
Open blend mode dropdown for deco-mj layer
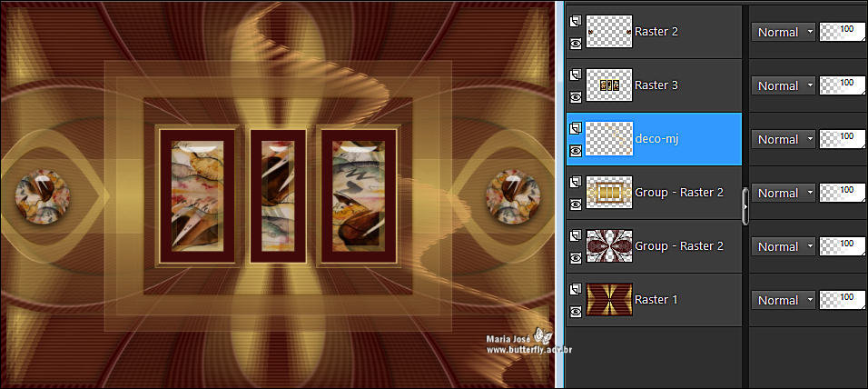tap(784, 139)
